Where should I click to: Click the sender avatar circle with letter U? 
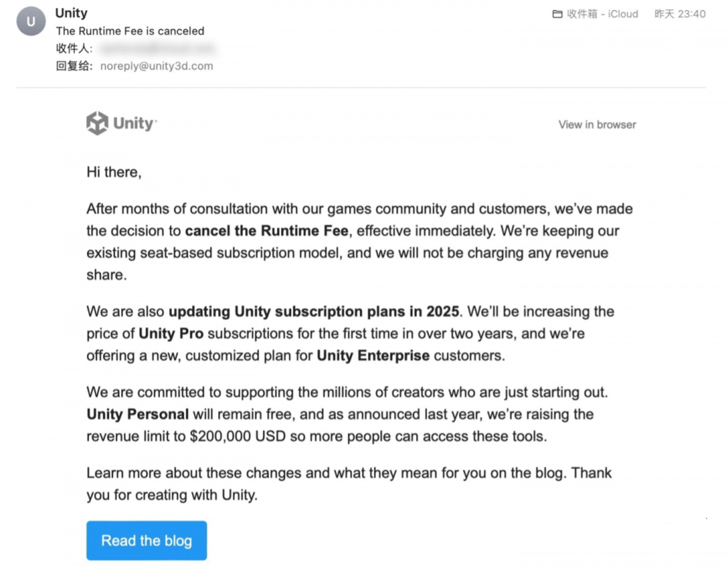pyautogui.click(x=31, y=21)
